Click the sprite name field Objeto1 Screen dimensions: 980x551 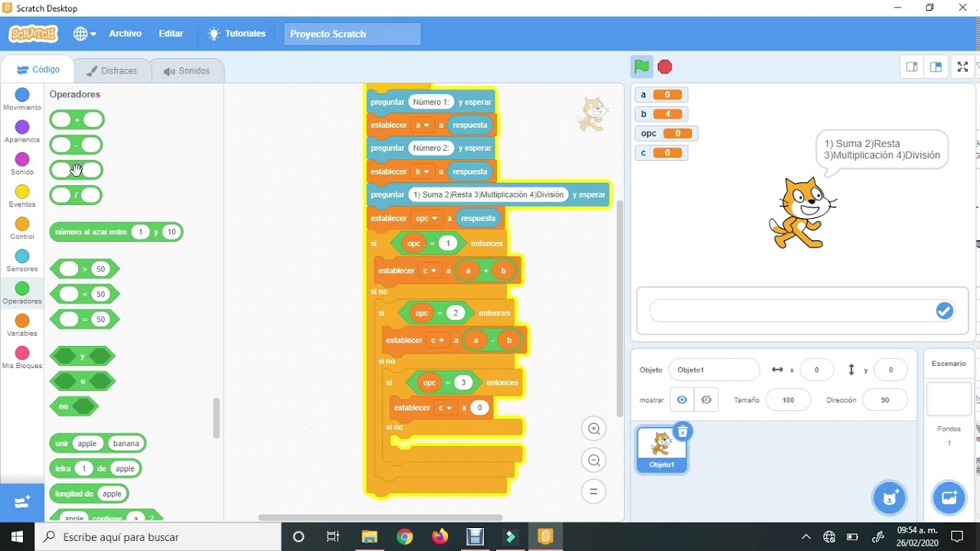point(714,370)
